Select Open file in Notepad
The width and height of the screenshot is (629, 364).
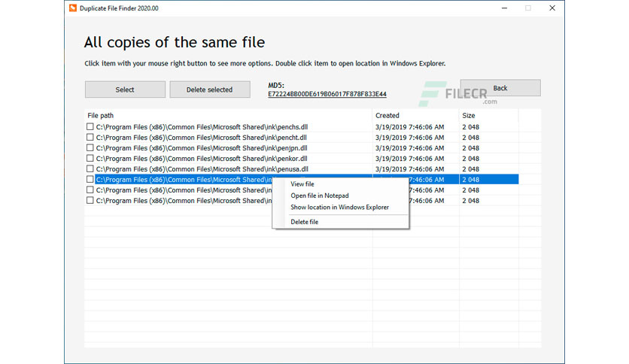(x=319, y=196)
